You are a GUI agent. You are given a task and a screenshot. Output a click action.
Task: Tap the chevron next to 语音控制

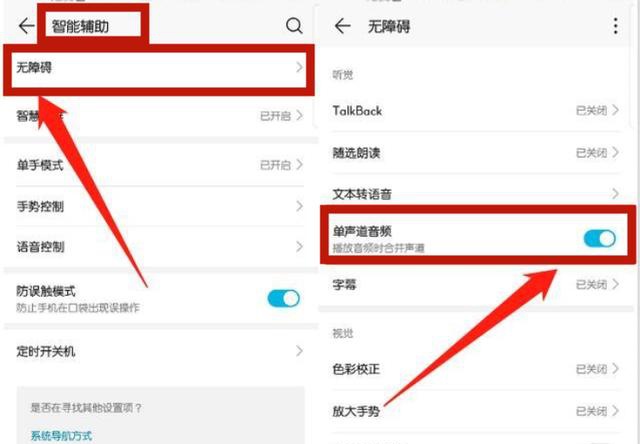299,246
